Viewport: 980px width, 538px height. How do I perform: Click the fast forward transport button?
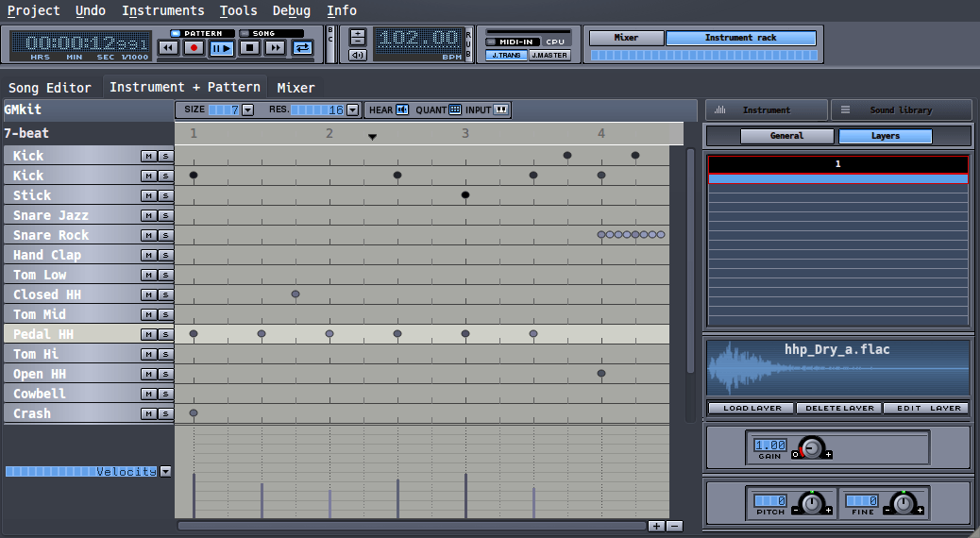[x=276, y=48]
